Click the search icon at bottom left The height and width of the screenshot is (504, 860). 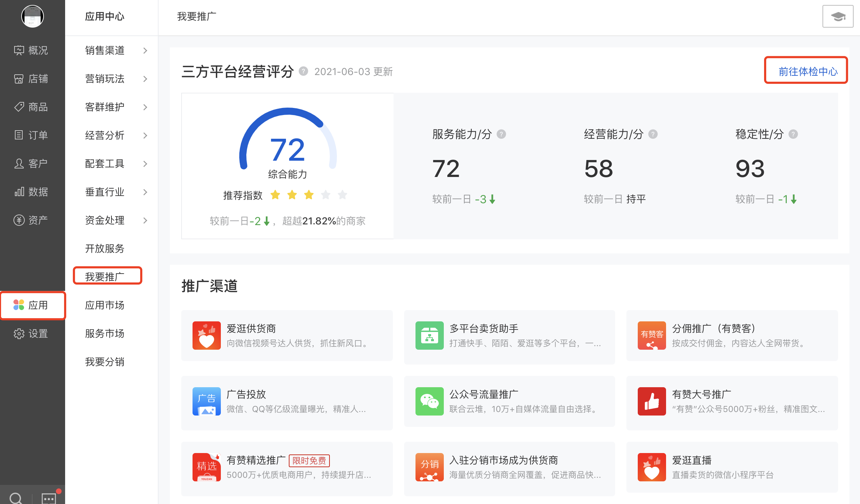(16, 498)
